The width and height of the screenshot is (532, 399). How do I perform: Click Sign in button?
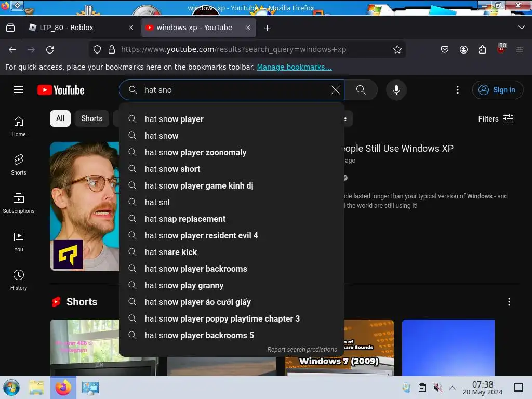pyautogui.click(x=497, y=90)
